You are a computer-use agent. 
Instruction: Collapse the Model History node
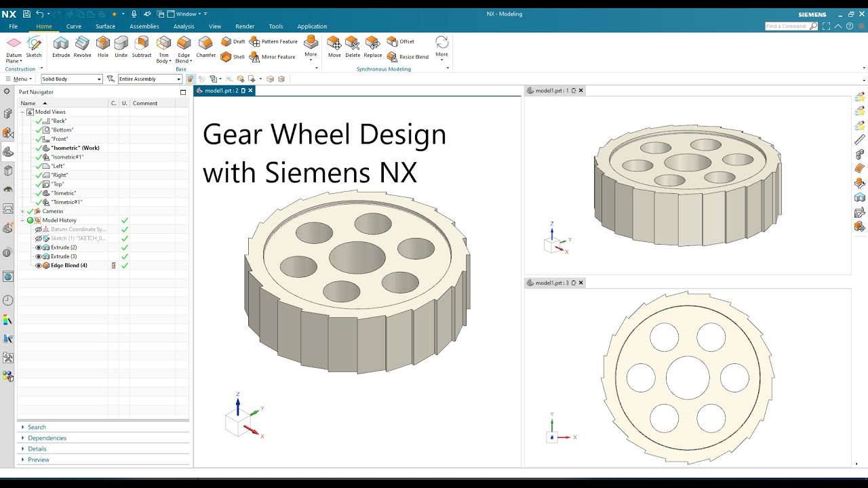point(22,220)
